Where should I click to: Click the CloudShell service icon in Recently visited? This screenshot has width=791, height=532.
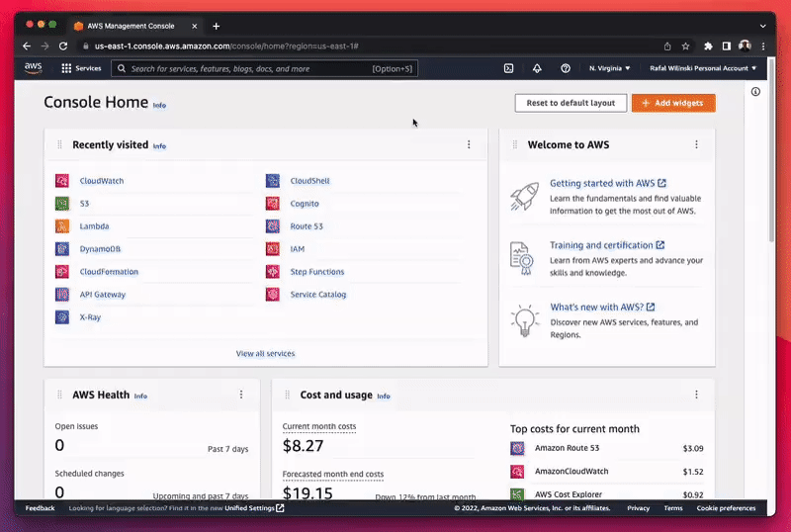(273, 181)
